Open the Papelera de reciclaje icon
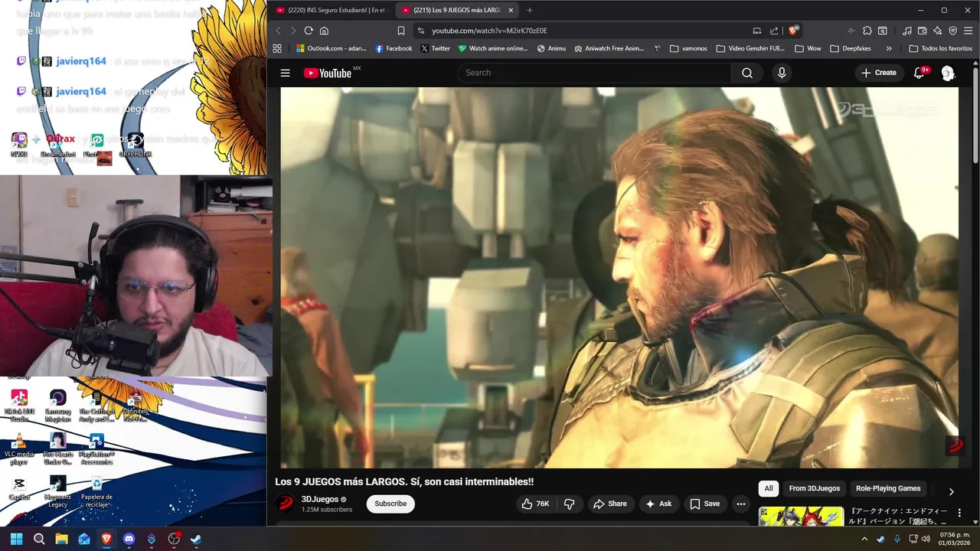Viewport: 980px width, 551px height. click(96, 492)
